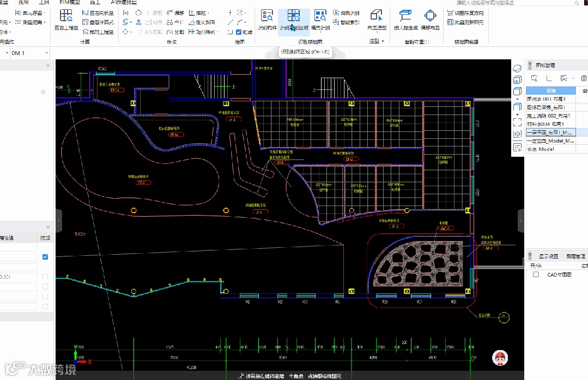Click the 批量更新图元 button
This screenshot has width=588, height=380.
coord(465,22)
